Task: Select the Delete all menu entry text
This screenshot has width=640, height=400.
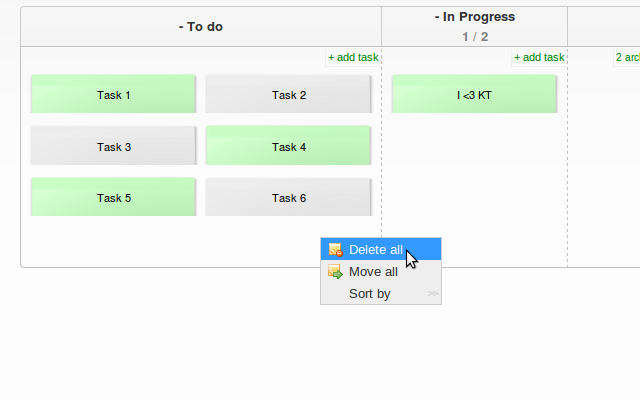Action: click(376, 250)
